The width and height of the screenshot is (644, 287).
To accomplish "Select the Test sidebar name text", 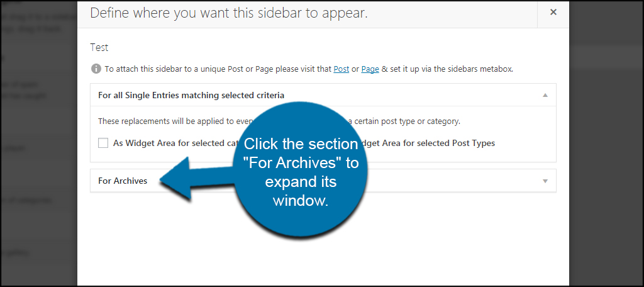I will pos(99,47).
